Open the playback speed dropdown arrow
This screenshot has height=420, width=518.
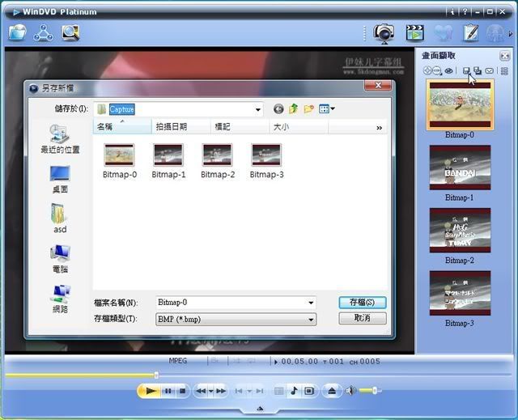210,392
